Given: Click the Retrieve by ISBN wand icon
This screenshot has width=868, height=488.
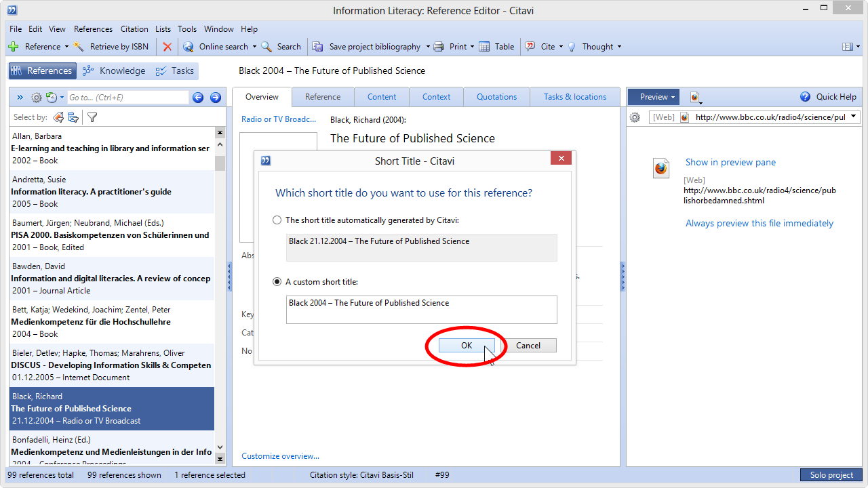Looking at the screenshot, I should (x=79, y=47).
